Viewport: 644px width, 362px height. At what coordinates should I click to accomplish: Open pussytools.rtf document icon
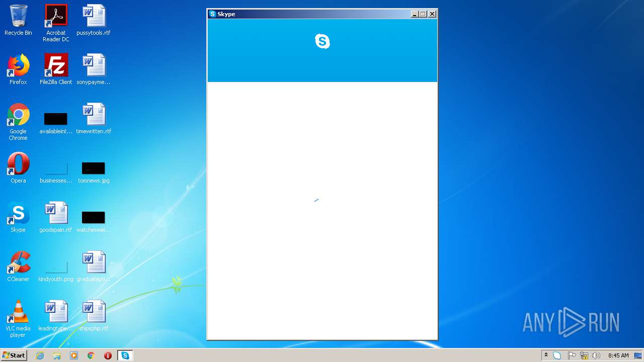(94, 21)
